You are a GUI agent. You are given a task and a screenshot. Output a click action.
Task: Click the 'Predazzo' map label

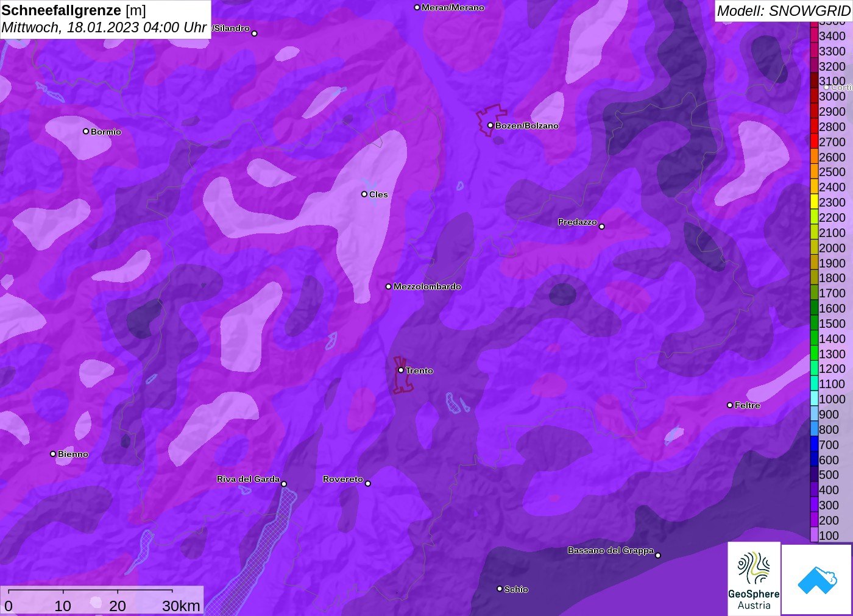[578, 222]
